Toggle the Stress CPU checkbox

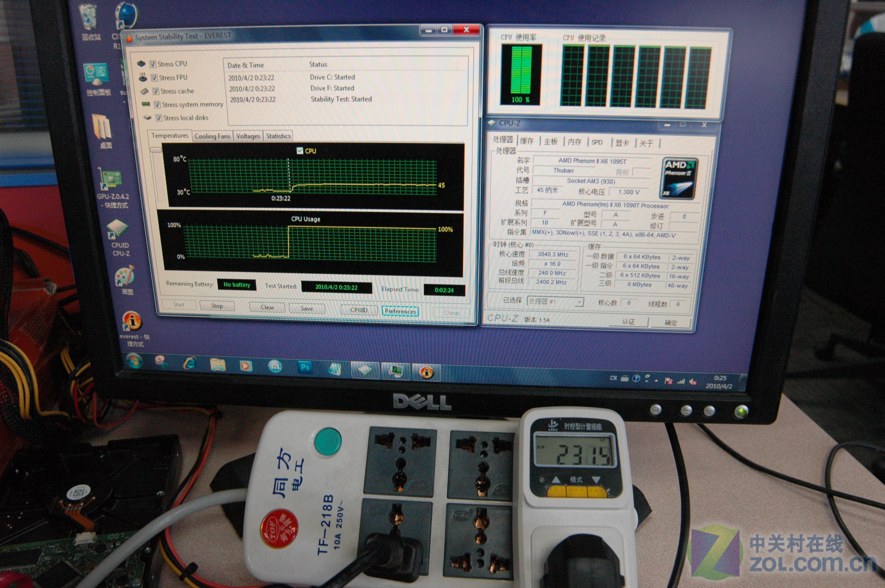click(153, 64)
